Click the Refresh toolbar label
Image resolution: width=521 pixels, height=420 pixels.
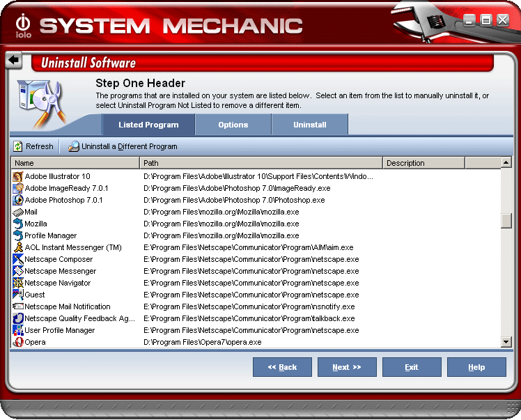40,146
